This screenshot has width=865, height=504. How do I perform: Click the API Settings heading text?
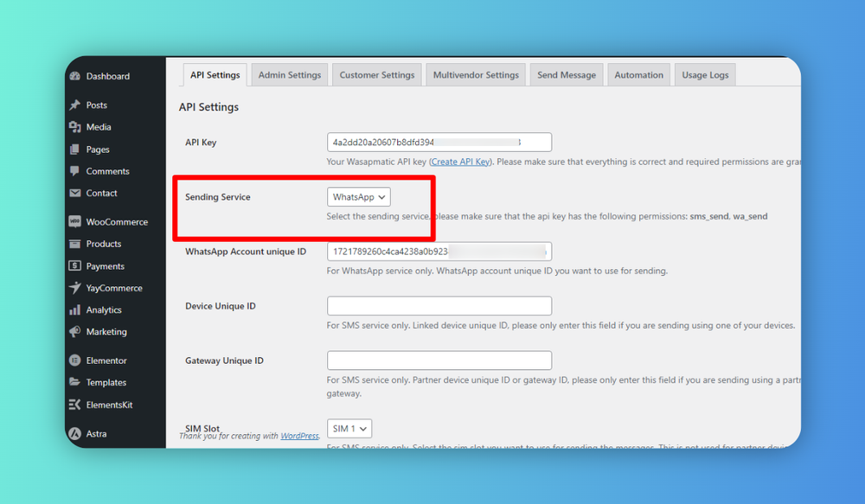pyautogui.click(x=208, y=107)
